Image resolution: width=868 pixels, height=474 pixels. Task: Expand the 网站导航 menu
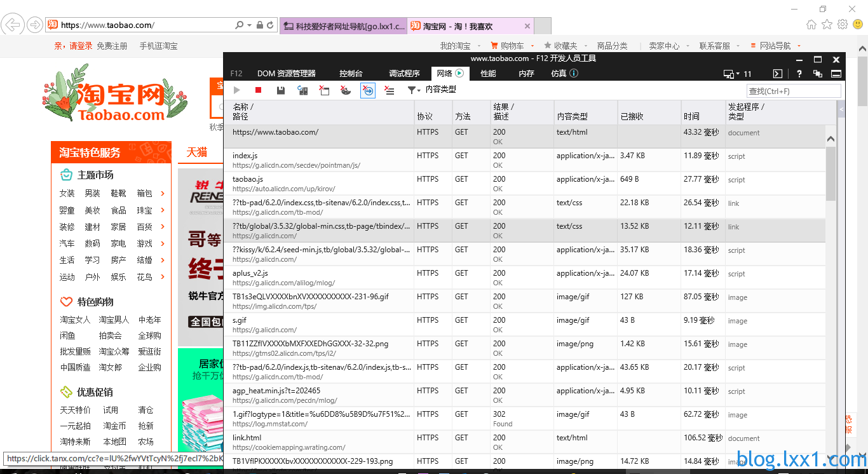(775, 46)
